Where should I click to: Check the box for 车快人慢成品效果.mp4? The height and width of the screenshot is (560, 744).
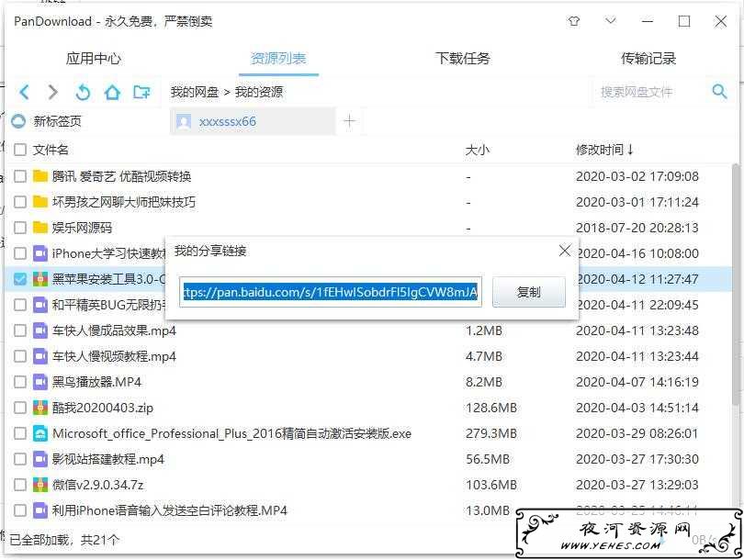20,330
